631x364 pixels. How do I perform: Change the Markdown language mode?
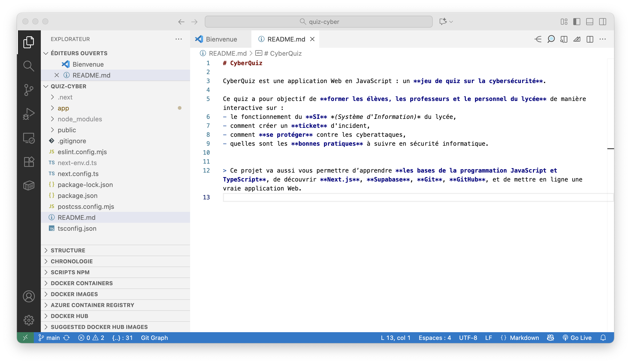click(x=524, y=337)
